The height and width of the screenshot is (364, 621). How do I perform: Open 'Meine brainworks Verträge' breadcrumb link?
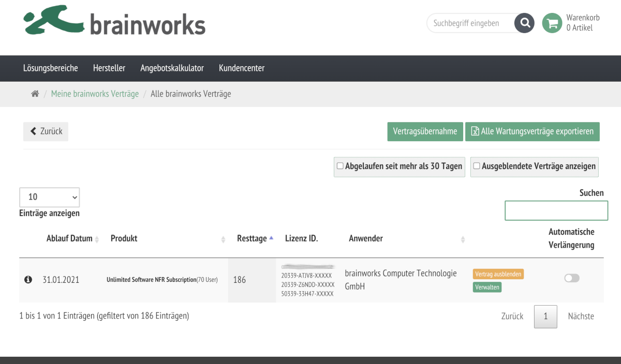[x=95, y=94]
